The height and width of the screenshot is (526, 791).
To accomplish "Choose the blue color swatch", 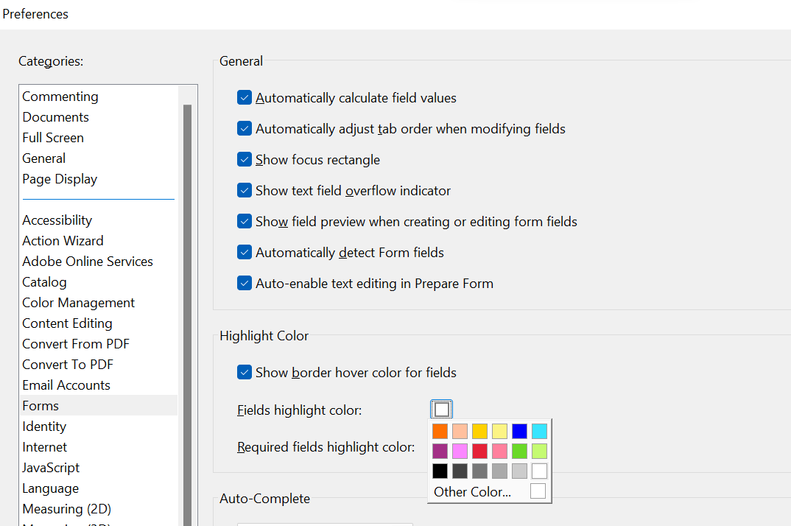I will (x=519, y=431).
